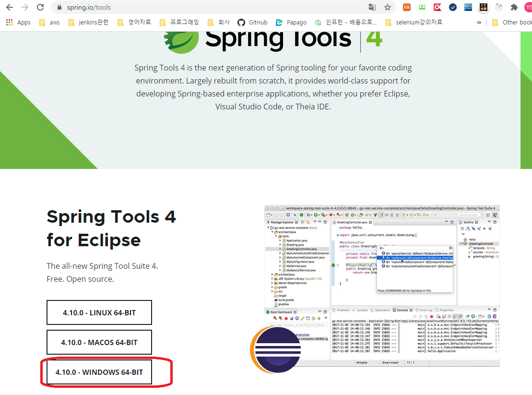The image size is (532, 395).
Task: View site info via the padlock icon
Action: coord(59,7)
